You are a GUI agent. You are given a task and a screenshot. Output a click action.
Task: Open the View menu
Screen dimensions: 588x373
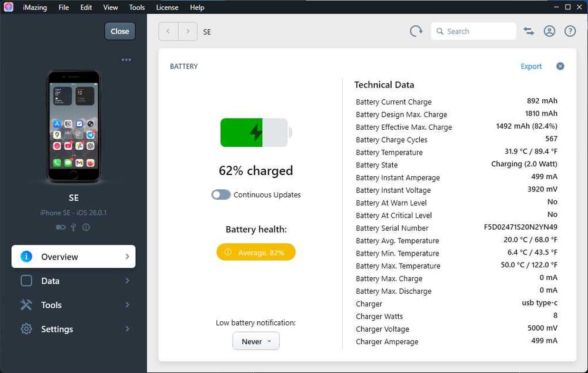[111, 8]
